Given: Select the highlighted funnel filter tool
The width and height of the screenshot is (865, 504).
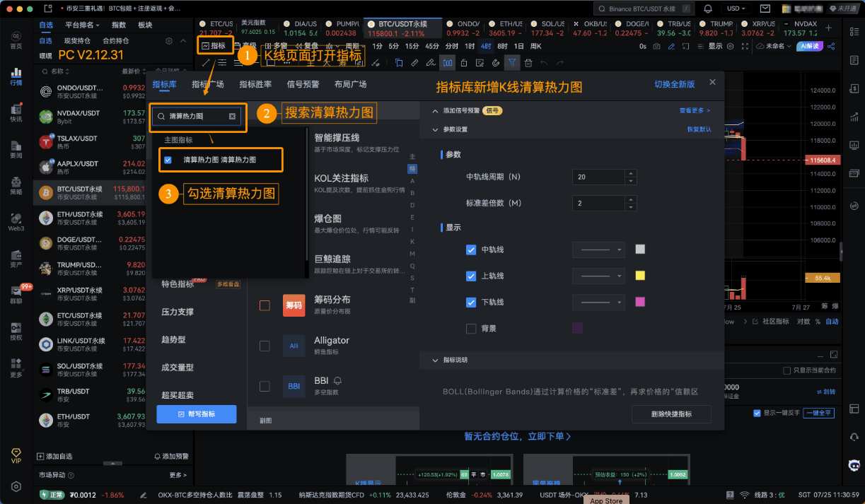Looking at the screenshot, I should pos(512,62).
